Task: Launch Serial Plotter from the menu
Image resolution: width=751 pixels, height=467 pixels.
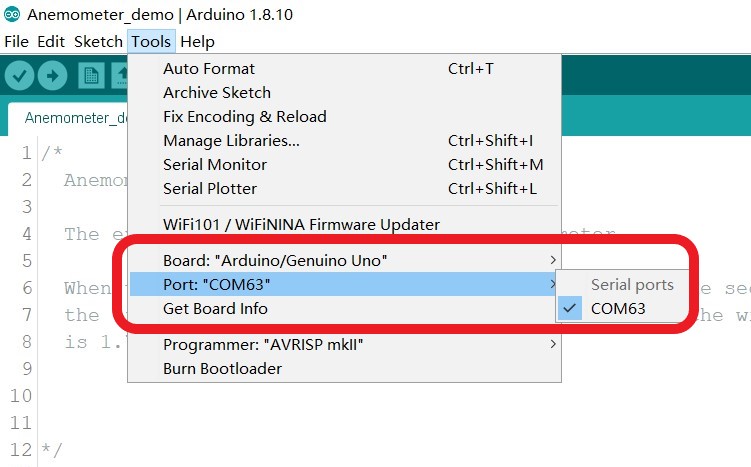Action: (x=344, y=188)
